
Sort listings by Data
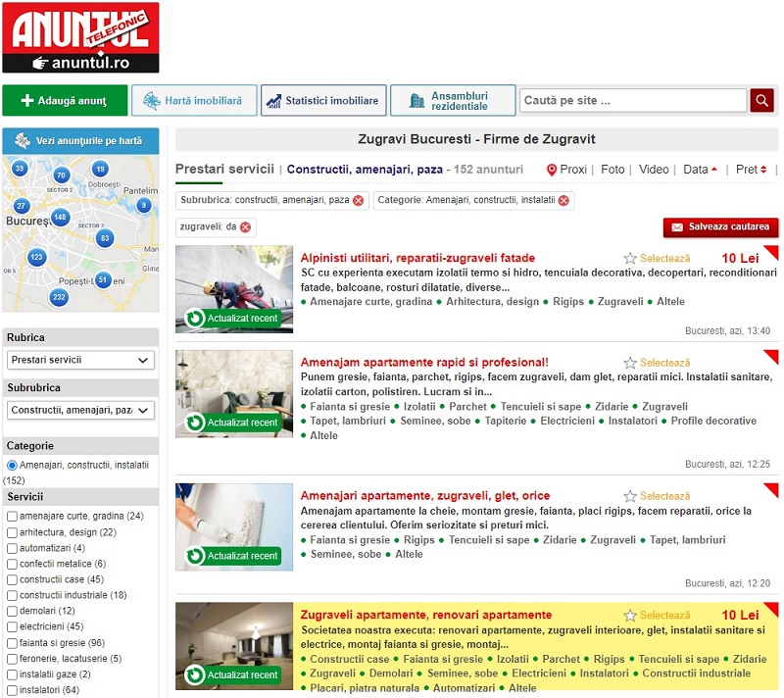700,170
